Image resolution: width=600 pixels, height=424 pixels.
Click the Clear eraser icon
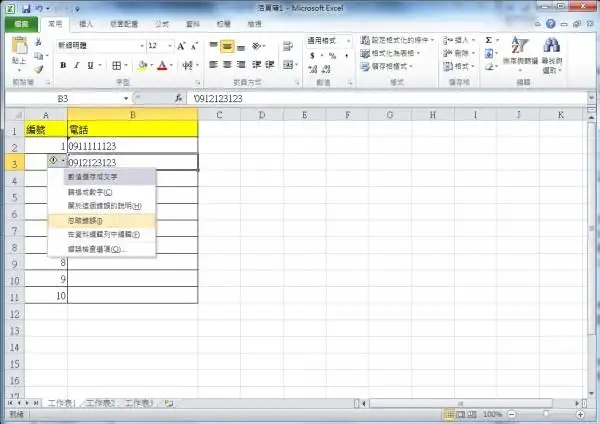click(489, 67)
